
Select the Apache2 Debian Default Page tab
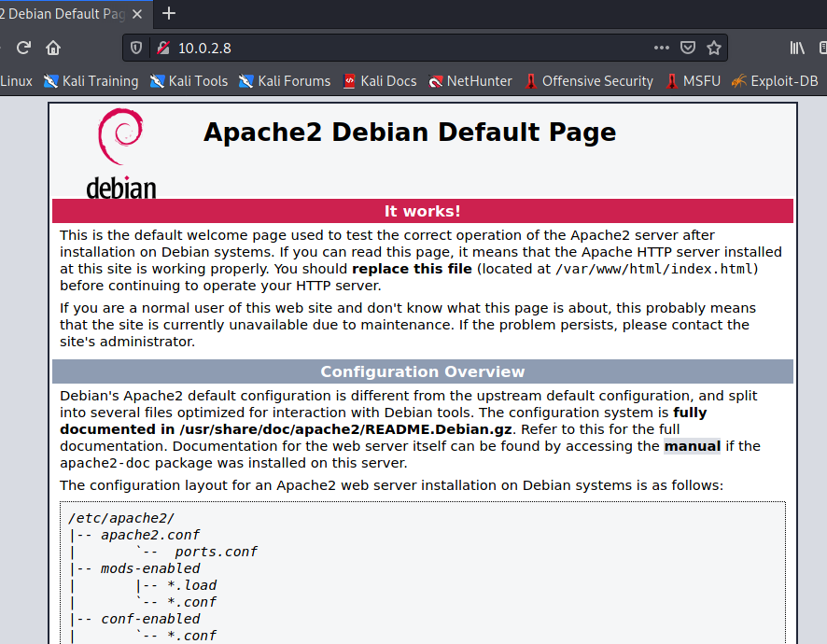pyautogui.click(x=63, y=14)
